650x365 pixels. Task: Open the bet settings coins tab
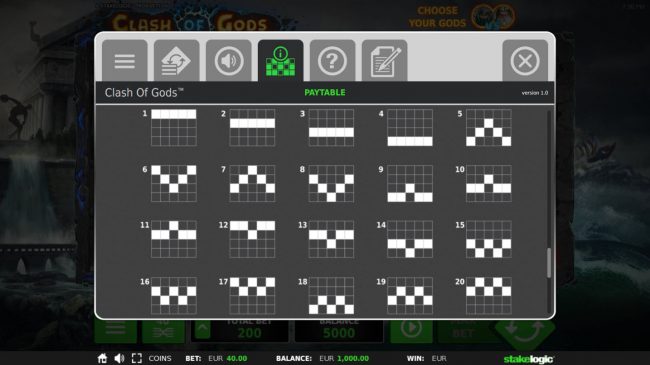pyautogui.click(x=177, y=61)
